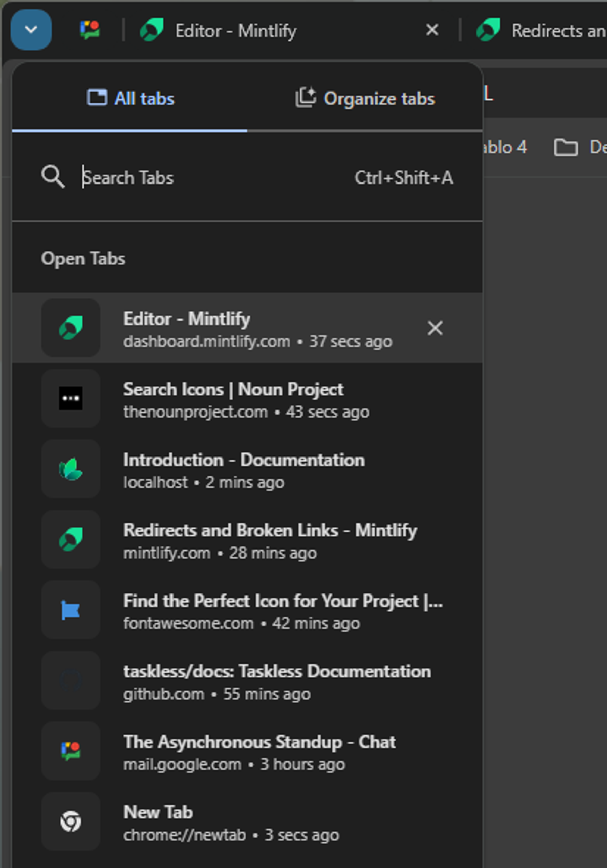This screenshot has width=607, height=868.
Task: Click the Chrome icon for New Tab entry
Action: click(71, 821)
